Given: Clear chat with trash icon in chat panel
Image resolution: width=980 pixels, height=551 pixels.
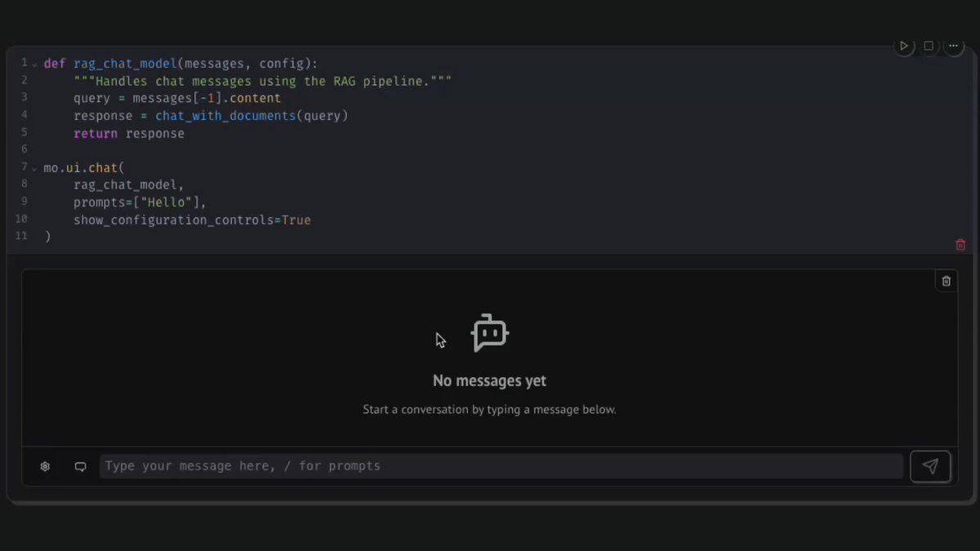Looking at the screenshot, I should (x=947, y=281).
